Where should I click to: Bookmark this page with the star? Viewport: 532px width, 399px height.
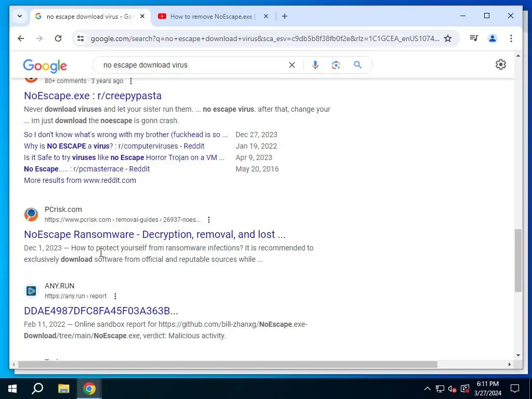[448, 38]
